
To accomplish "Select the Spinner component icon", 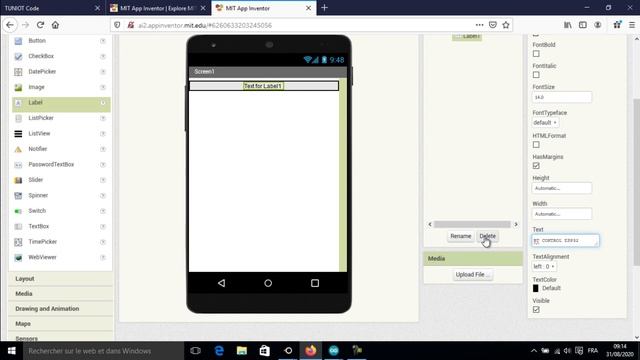I will (18, 196).
